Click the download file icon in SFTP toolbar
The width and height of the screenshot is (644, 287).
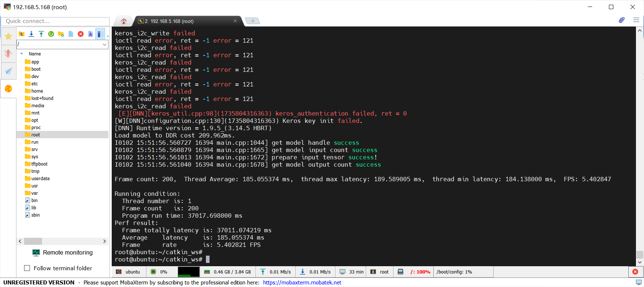[31, 34]
